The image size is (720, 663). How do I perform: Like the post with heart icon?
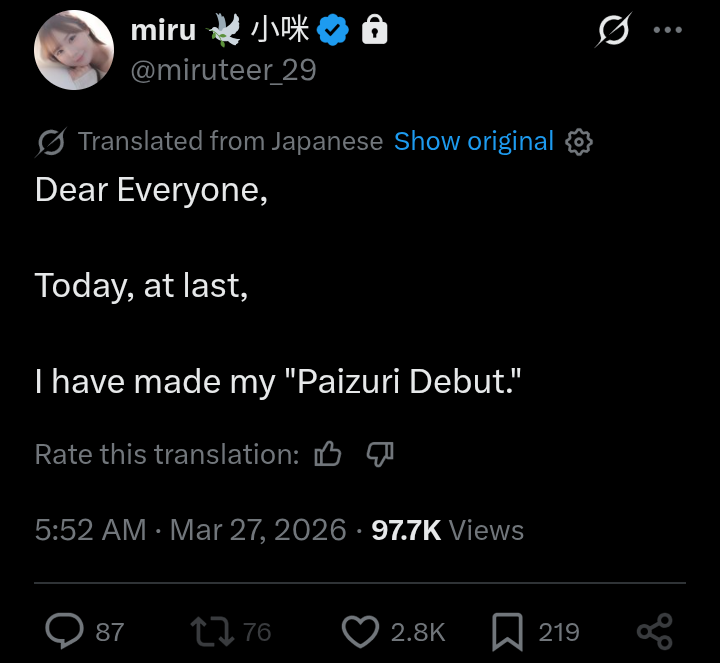tap(360, 632)
